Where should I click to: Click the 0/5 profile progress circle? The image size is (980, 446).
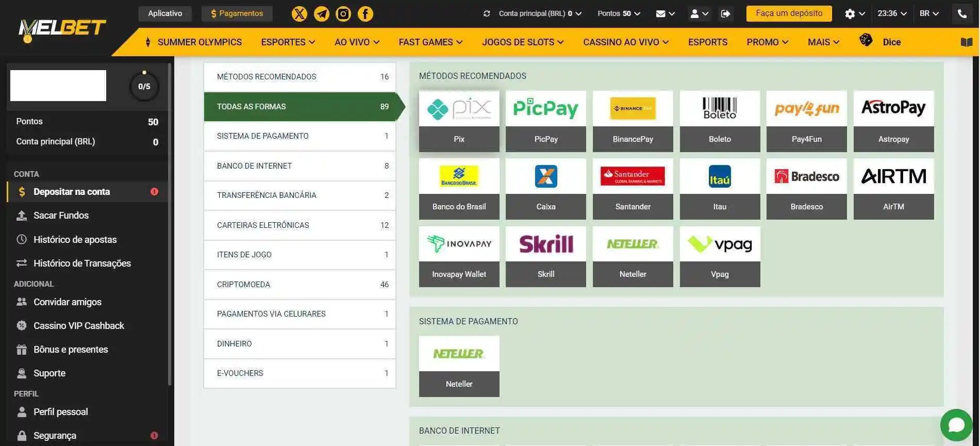click(144, 86)
